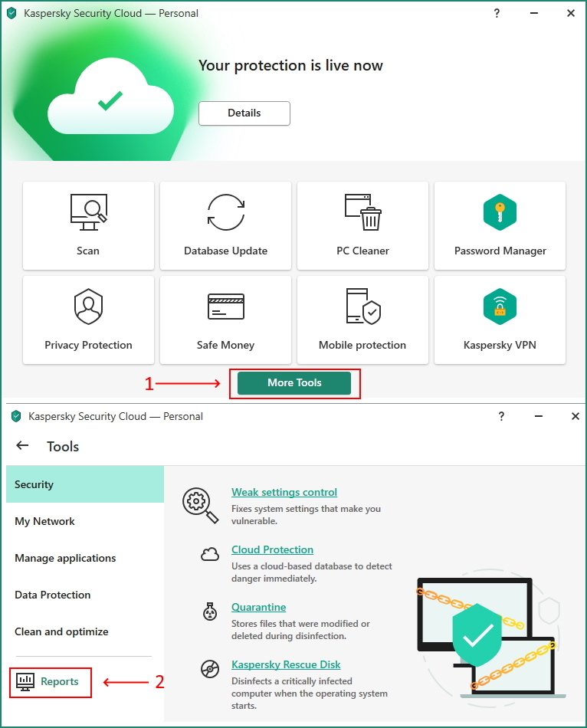Click the 'Your protection is live now' heading

tap(290, 65)
